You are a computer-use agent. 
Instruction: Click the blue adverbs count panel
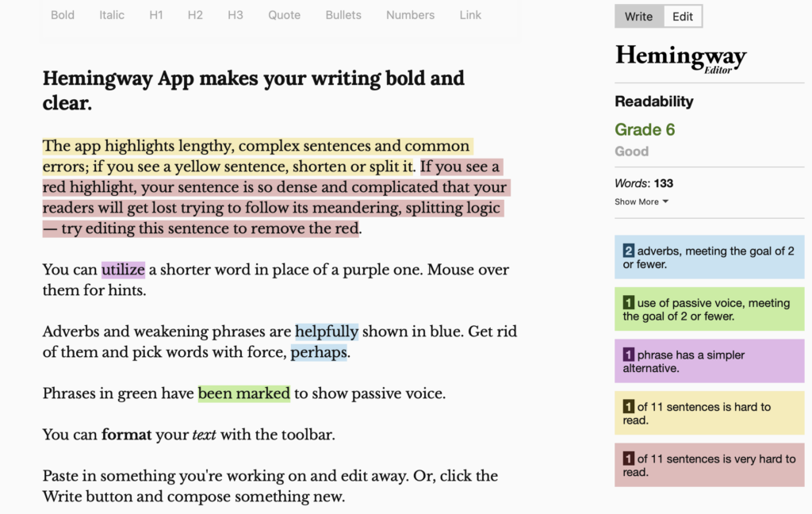[709, 257]
